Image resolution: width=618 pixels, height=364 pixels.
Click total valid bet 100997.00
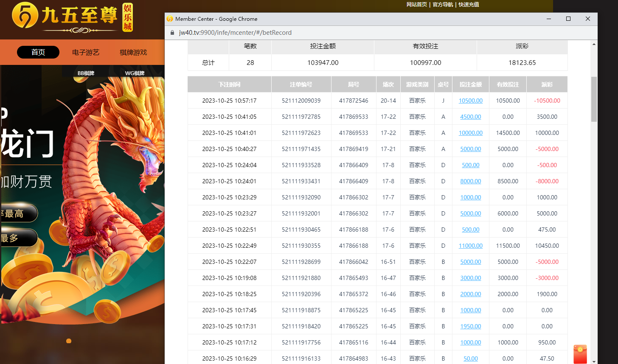coord(426,62)
